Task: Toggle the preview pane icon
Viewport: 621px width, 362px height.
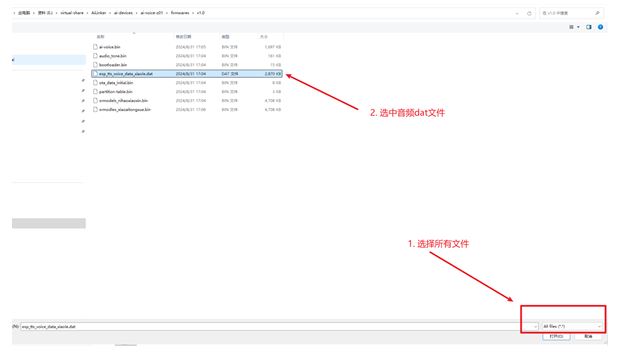Action: tap(589, 27)
